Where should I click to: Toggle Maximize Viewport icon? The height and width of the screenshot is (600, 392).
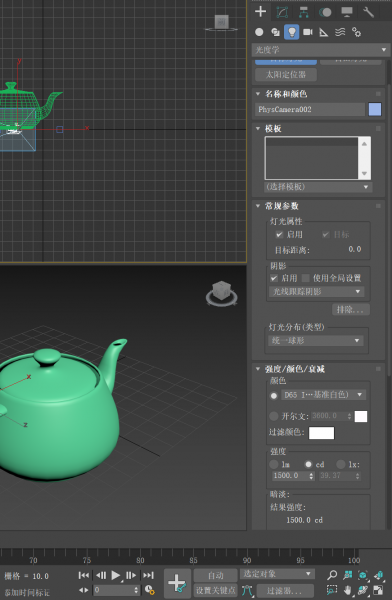[x=378, y=590]
